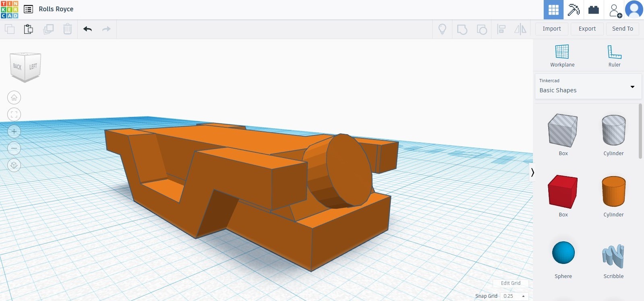Zoom in with the plus button
This screenshot has width=644, height=301.
coord(14,131)
